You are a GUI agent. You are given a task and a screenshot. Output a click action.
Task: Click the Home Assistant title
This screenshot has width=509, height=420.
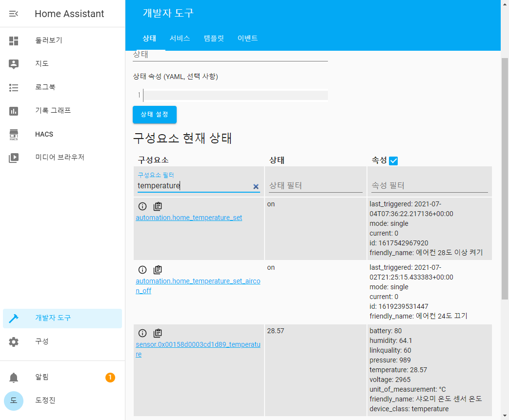[69, 14]
